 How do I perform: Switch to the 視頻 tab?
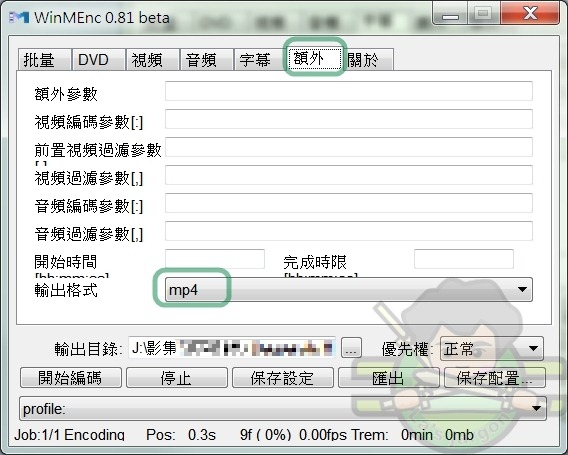click(x=153, y=59)
